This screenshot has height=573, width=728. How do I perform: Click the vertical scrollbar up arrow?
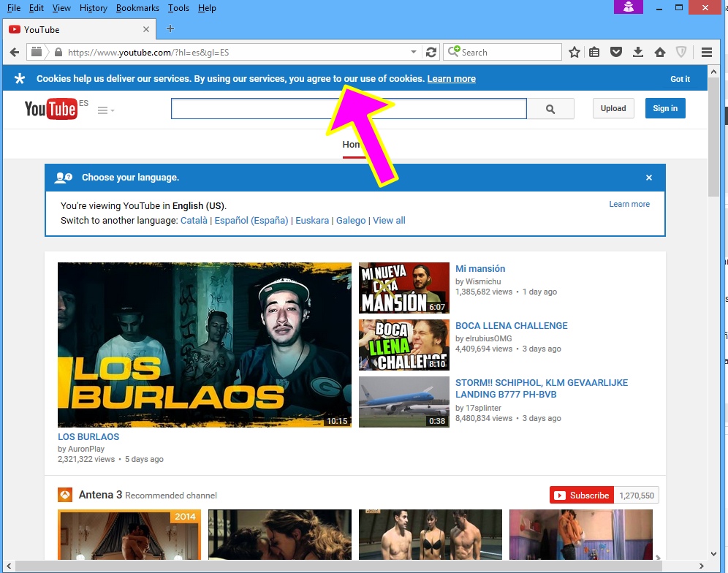[x=713, y=72]
